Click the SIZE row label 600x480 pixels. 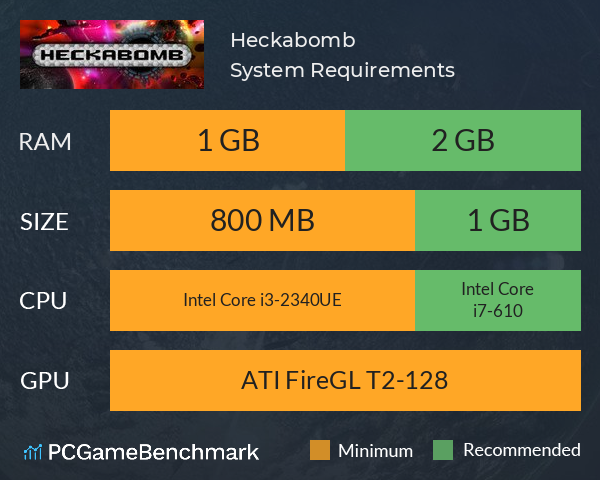point(44,222)
